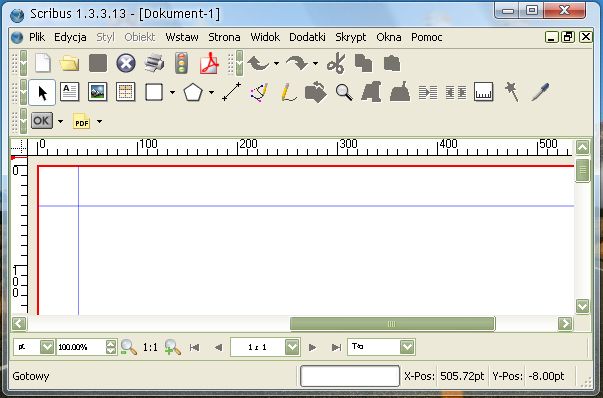Export as PDF using Acrobat icon

pyautogui.click(x=209, y=63)
